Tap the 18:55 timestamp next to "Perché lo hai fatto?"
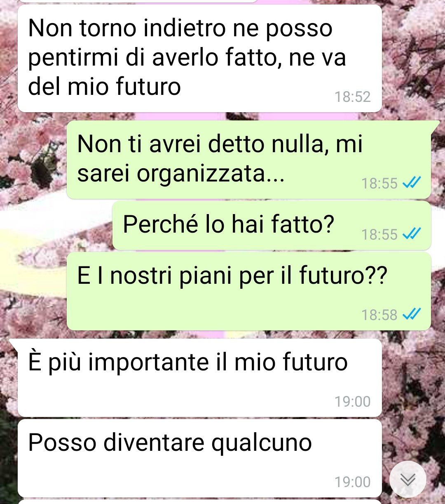 pos(379,235)
